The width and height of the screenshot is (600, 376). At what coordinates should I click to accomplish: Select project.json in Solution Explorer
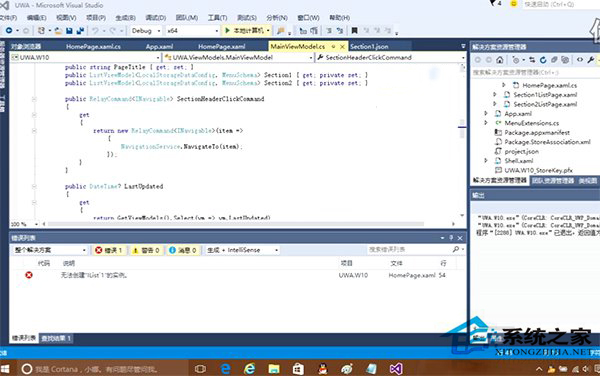coord(521,151)
